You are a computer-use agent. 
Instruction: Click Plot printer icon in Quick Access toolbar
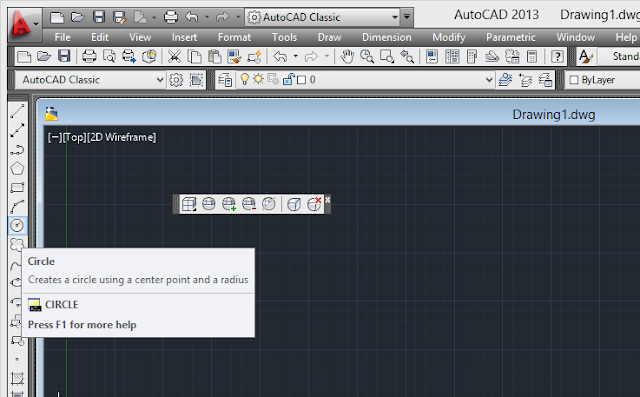pos(171,17)
